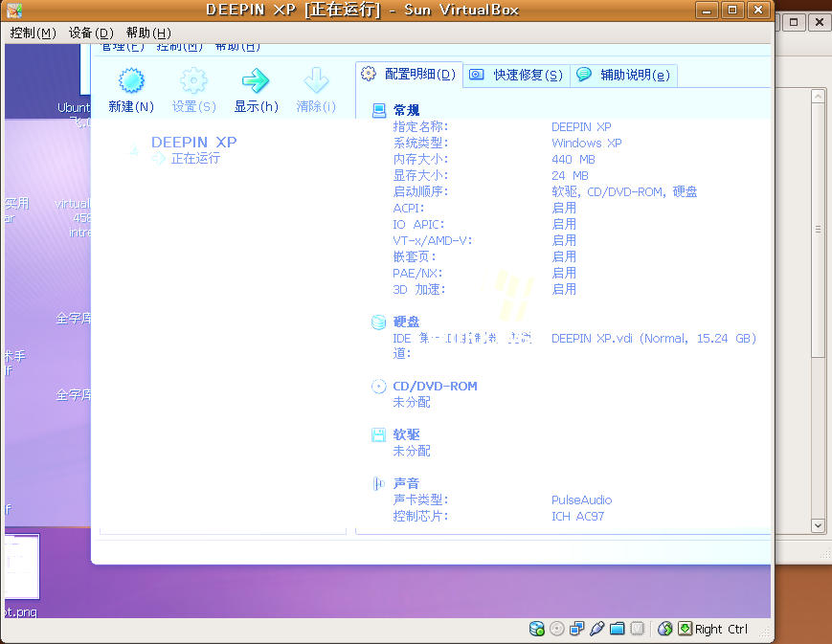Image resolution: width=832 pixels, height=644 pixels.
Task: Click the 启动顺序 boot order label
Action: pos(420,191)
